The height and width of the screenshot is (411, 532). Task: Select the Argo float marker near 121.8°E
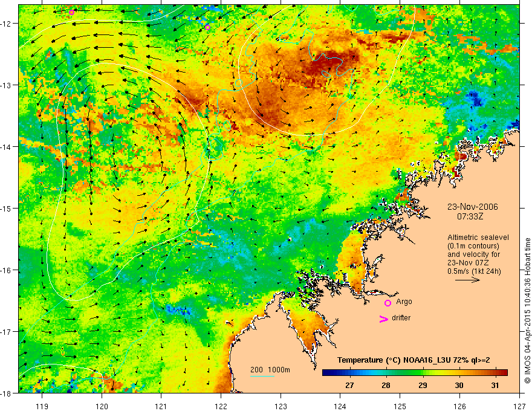pos(207,27)
